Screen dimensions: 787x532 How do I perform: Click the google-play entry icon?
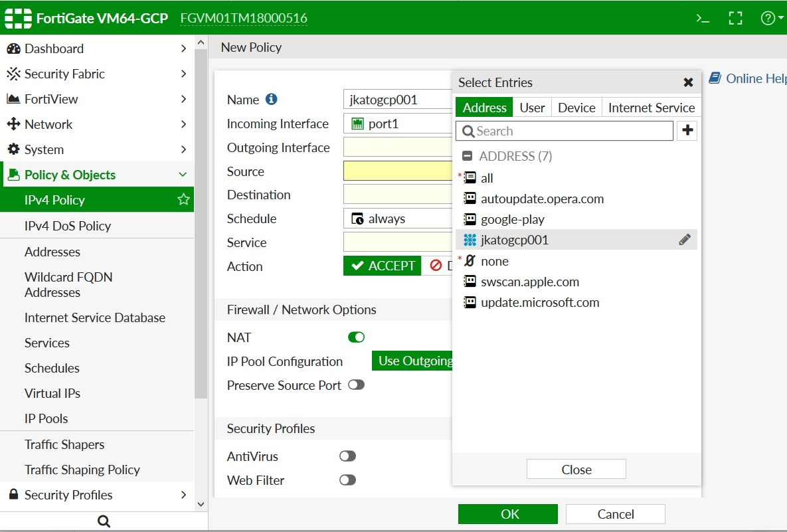pos(470,219)
